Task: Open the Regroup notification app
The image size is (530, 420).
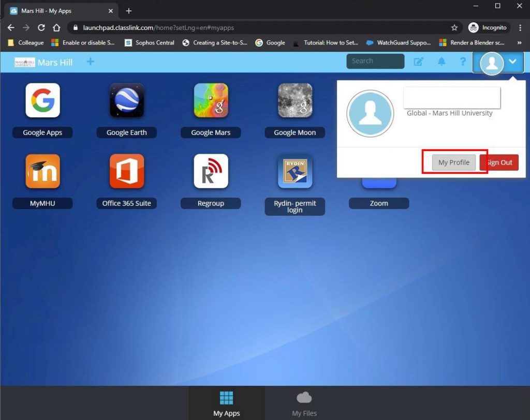Action: [x=210, y=171]
